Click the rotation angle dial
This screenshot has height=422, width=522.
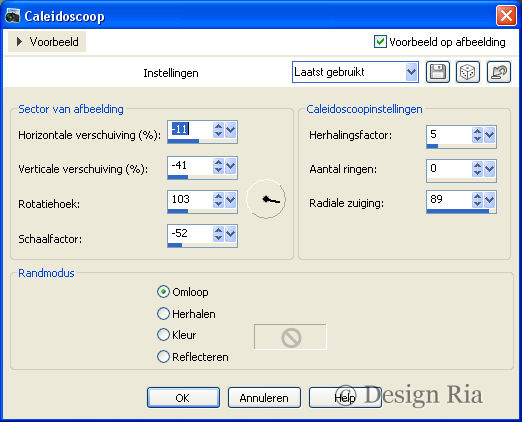[266, 199]
